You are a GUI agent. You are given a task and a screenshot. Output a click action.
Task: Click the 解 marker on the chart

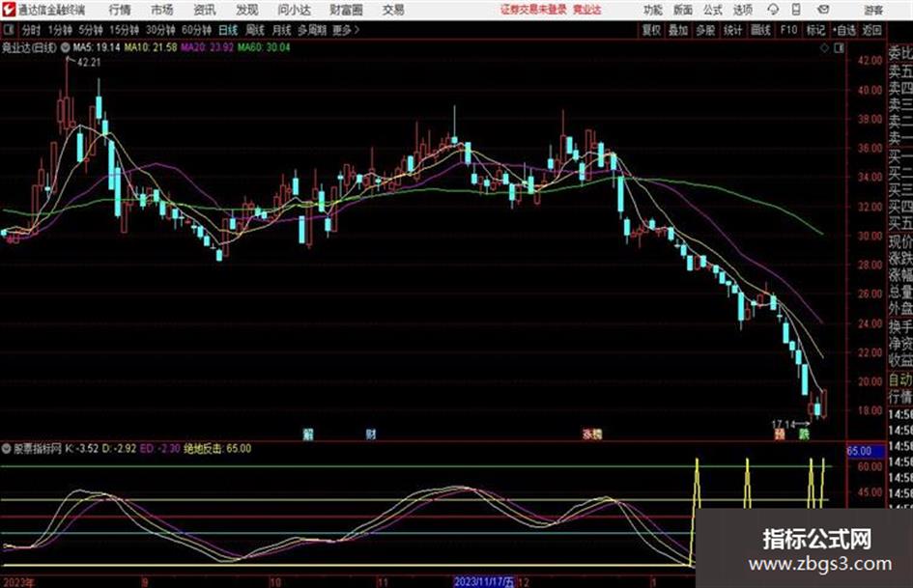point(308,434)
